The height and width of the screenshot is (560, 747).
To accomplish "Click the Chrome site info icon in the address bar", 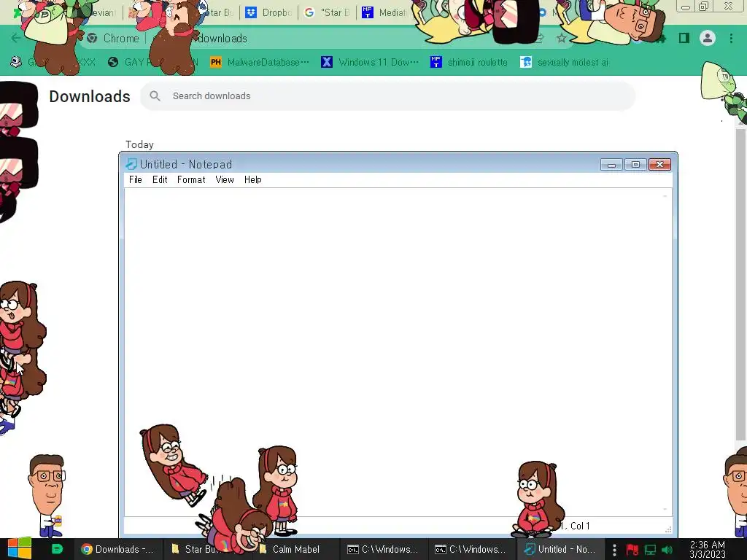I will point(92,38).
